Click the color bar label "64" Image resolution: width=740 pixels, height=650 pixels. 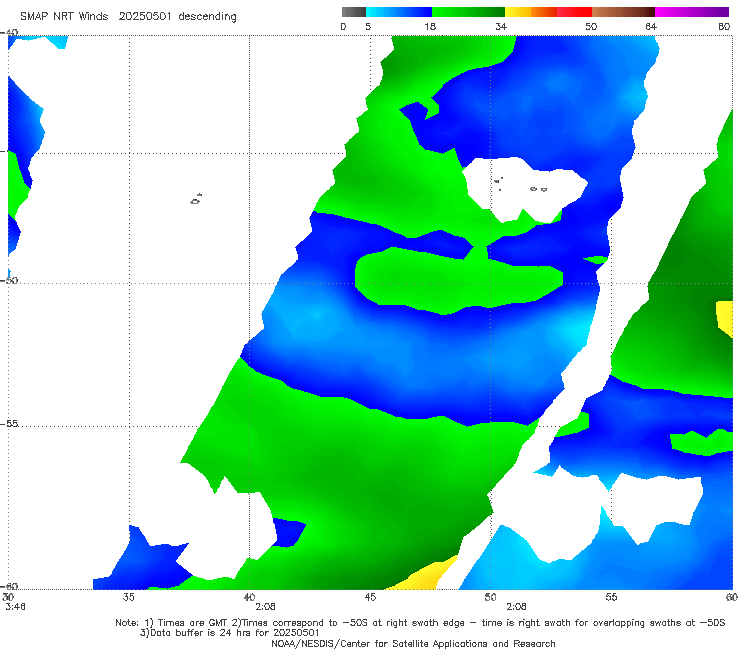click(x=651, y=26)
